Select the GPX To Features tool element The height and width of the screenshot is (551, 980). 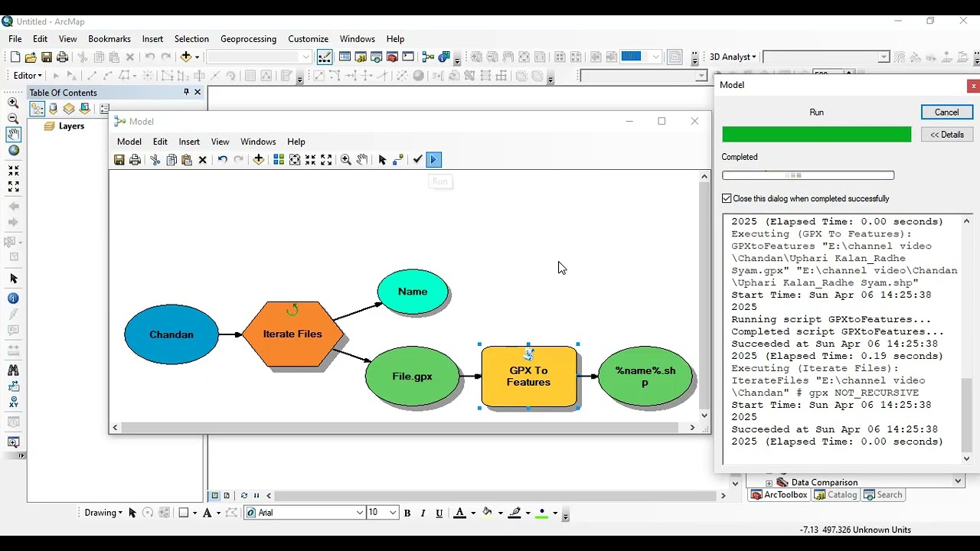[529, 376]
